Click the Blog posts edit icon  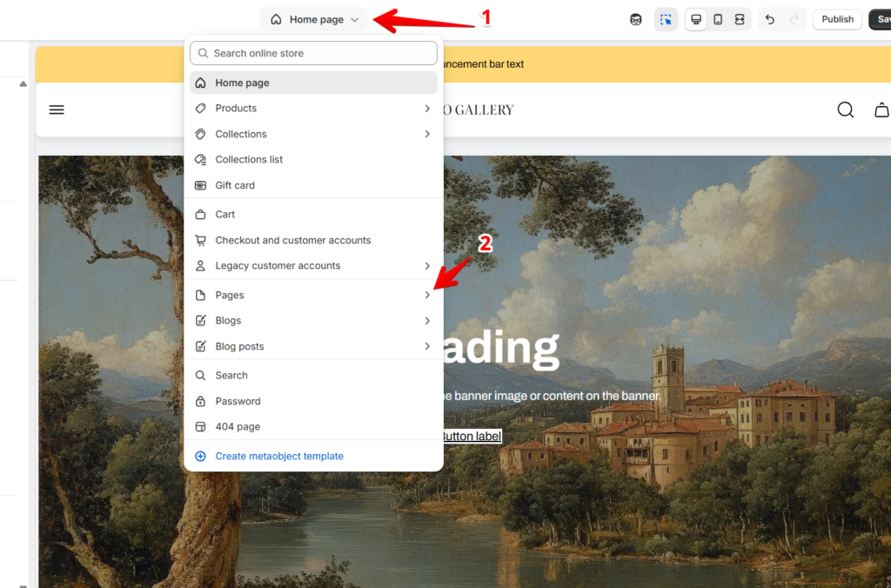[201, 346]
